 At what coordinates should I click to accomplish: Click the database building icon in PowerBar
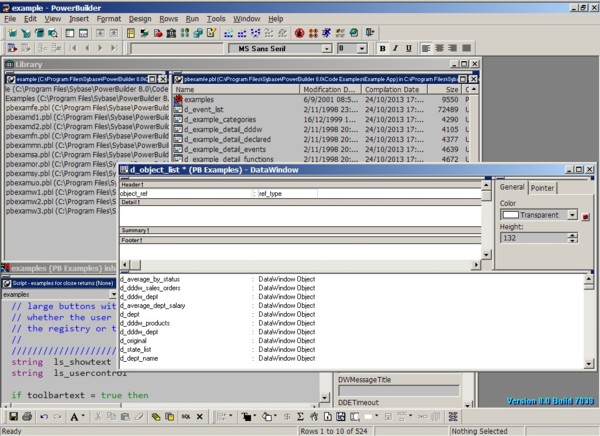171,33
